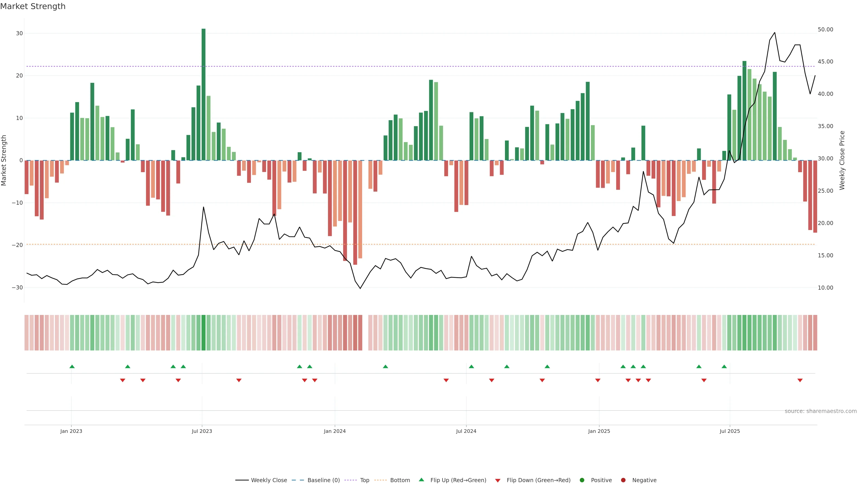The height and width of the screenshot is (488, 868).
Task: Click the rightmost red flip-down triangle marker
Action: point(800,380)
